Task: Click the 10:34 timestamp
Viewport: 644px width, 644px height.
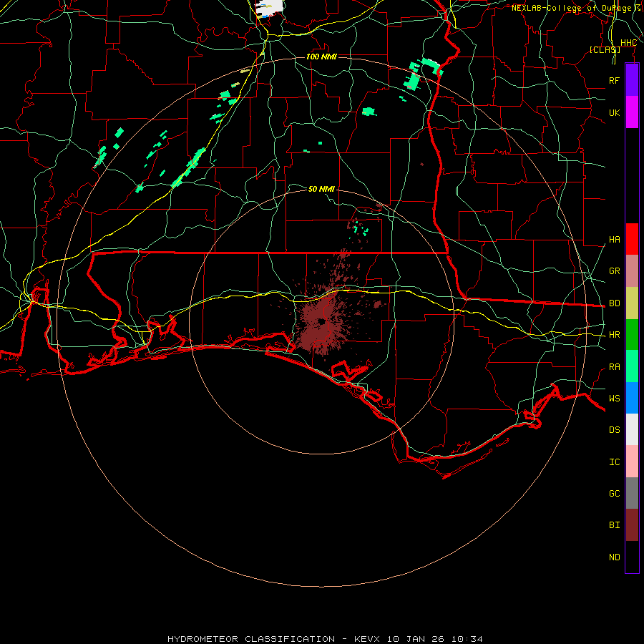Action: [x=467, y=639]
